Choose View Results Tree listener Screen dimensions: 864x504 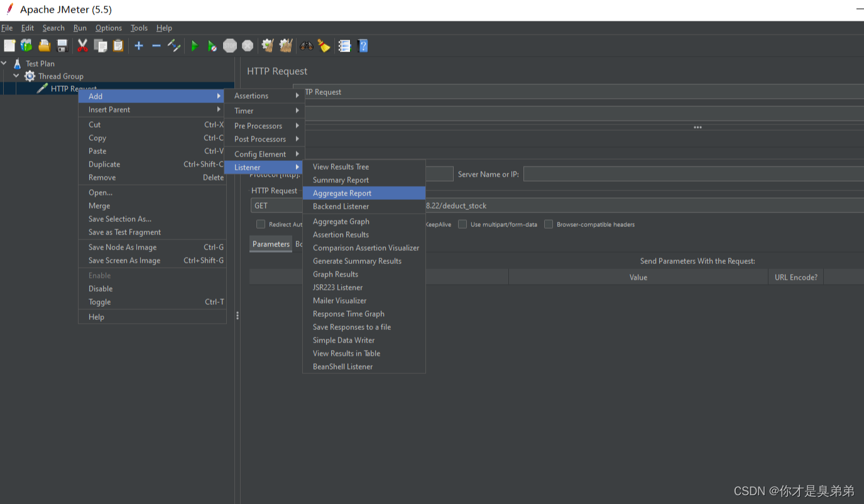pyautogui.click(x=364, y=167)
